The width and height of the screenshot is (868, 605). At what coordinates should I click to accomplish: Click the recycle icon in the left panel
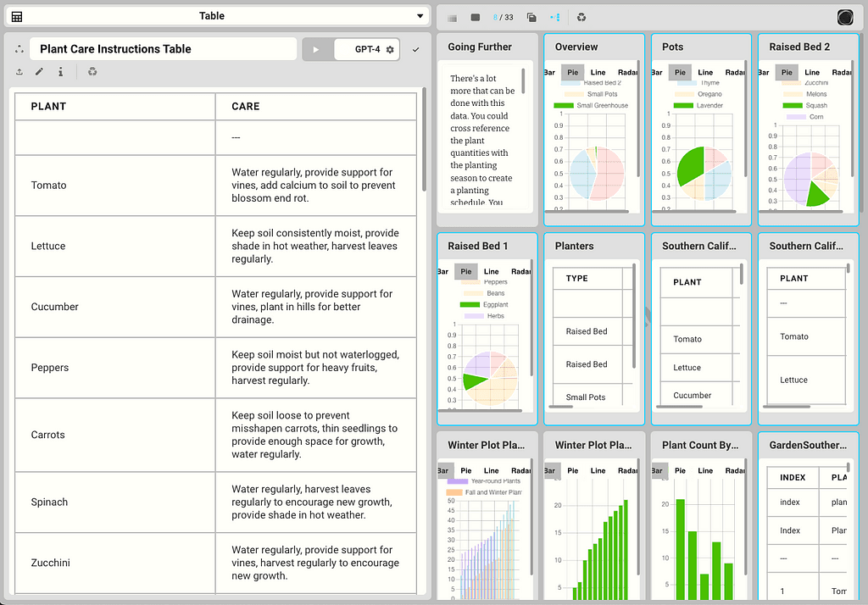coord(92,72)
